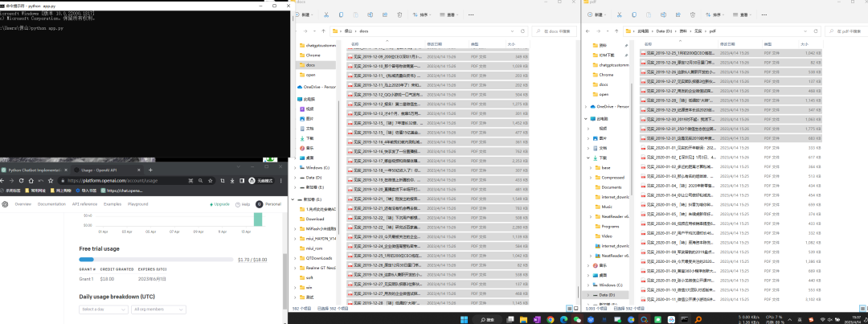
Task: Open the Personal account menu
Action: click(x=268, y=204)
